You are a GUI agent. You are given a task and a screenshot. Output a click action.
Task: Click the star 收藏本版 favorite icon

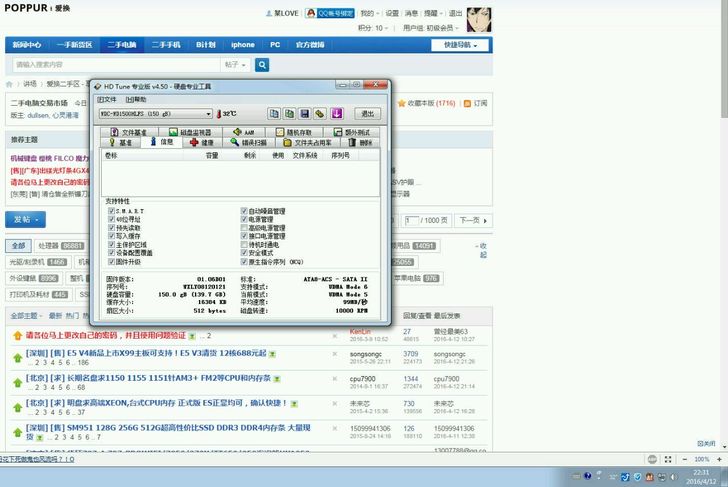click(x=402, y=103)
